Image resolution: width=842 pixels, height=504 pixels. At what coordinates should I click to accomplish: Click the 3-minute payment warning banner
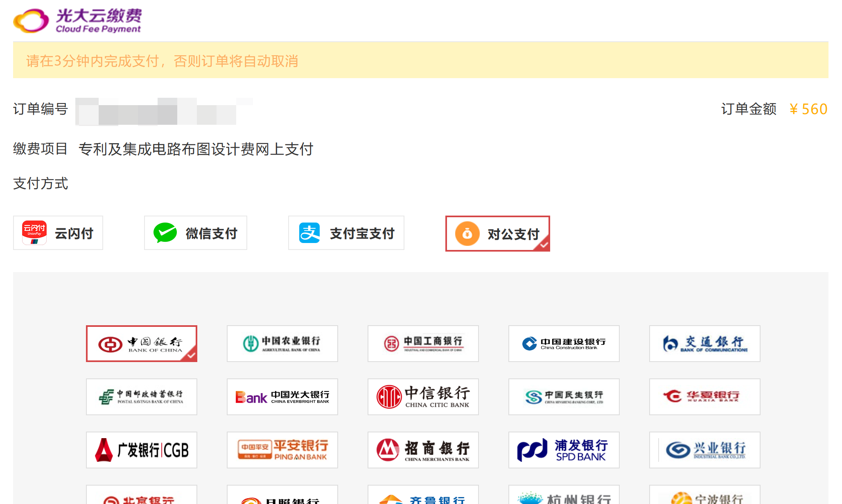pyautogui.click(x=421, y=61)
